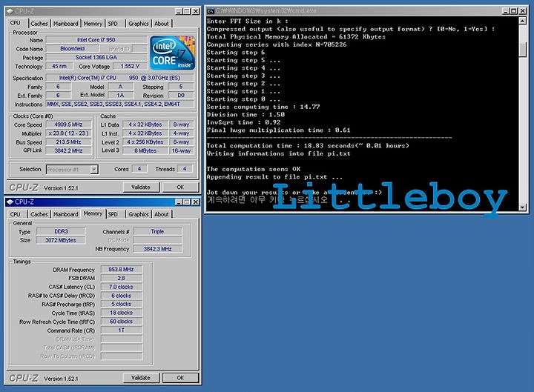Click Multiplier value x 23.0 (12 - 23)
This screenshot has height=392, width=534.
[x=69, y=133]
